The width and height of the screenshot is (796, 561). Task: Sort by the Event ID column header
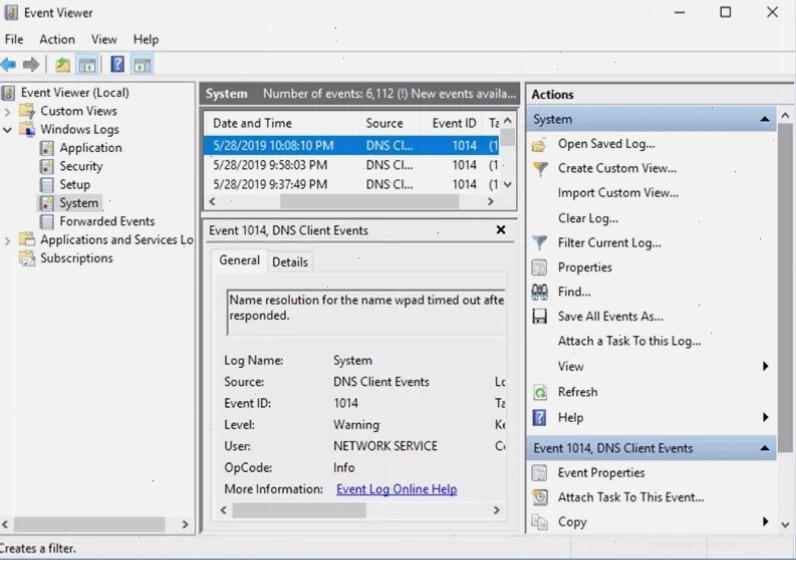tap(452, 123)
